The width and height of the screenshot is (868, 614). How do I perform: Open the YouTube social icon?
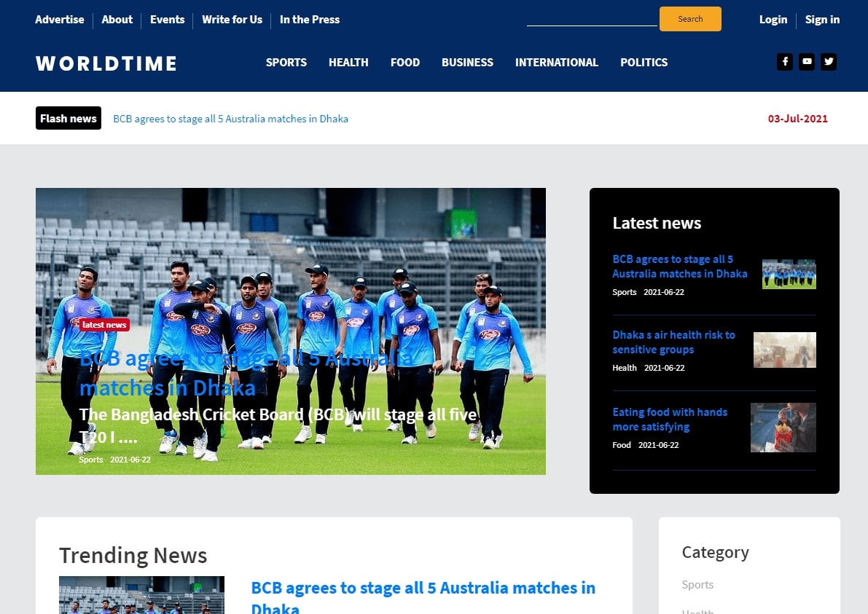[807, 62]
